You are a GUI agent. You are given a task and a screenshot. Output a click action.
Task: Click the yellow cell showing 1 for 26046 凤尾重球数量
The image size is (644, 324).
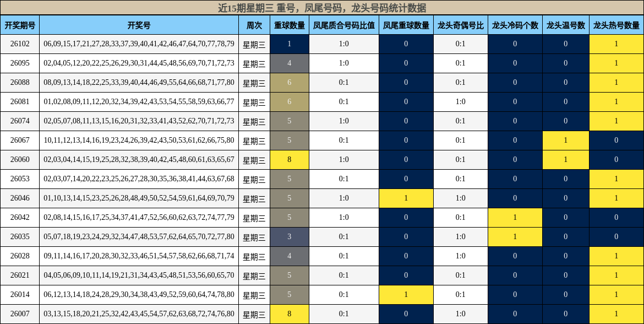[x=406, y=198]
